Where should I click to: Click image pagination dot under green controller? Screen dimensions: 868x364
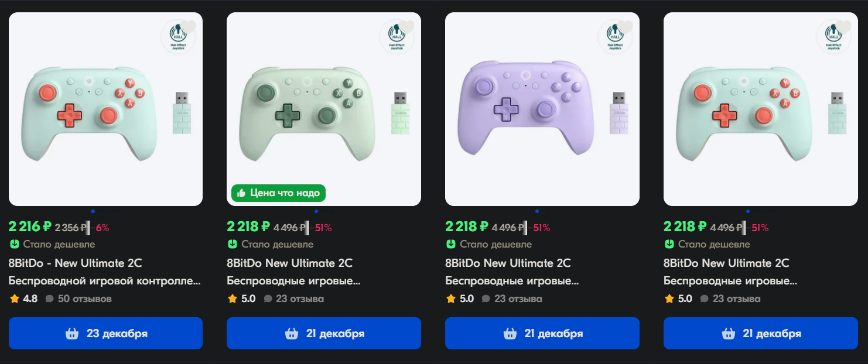pyautogui.click(x=316, y=211)
